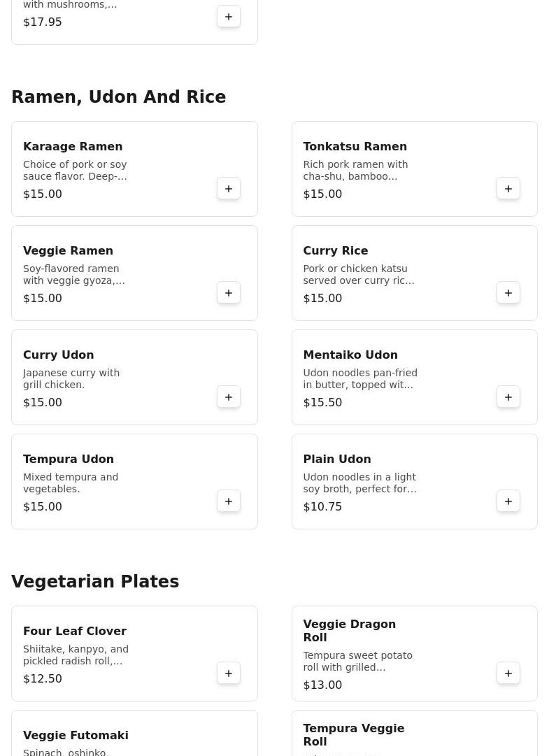Add Tempura Udon to the cart
549x756 pixels.
point(229,501)
